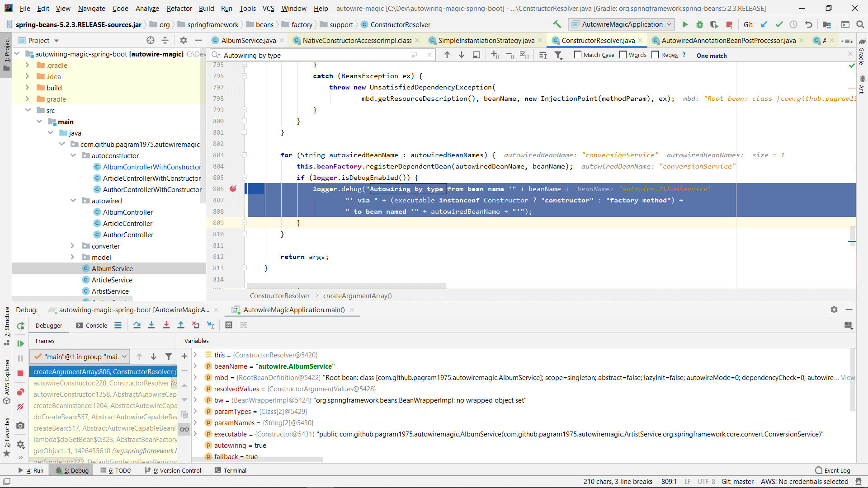This screenshot has width=868, height=488.
Task: Click AlbumService in project tree
Action: point(112,268)
